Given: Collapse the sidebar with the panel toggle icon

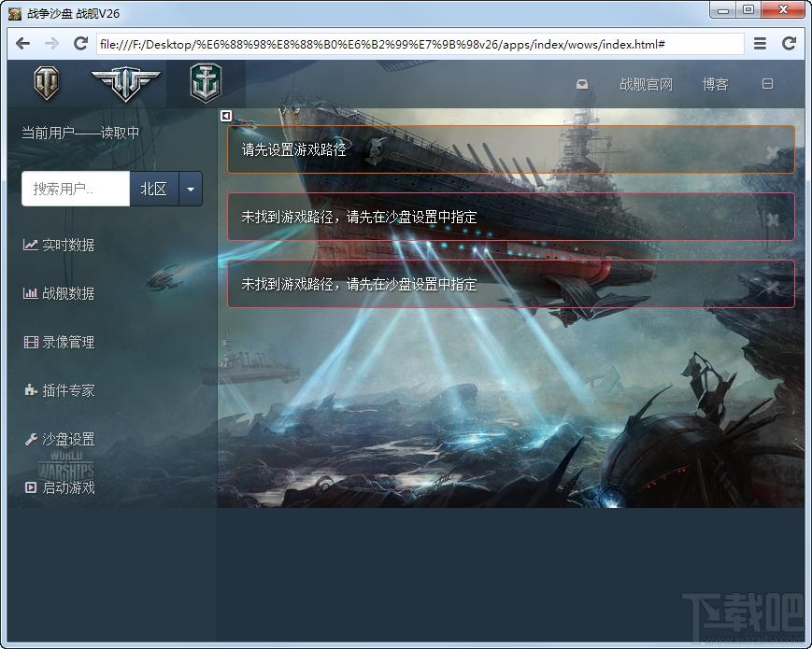Looking at the screenshot, I should [x=226, y=116].
